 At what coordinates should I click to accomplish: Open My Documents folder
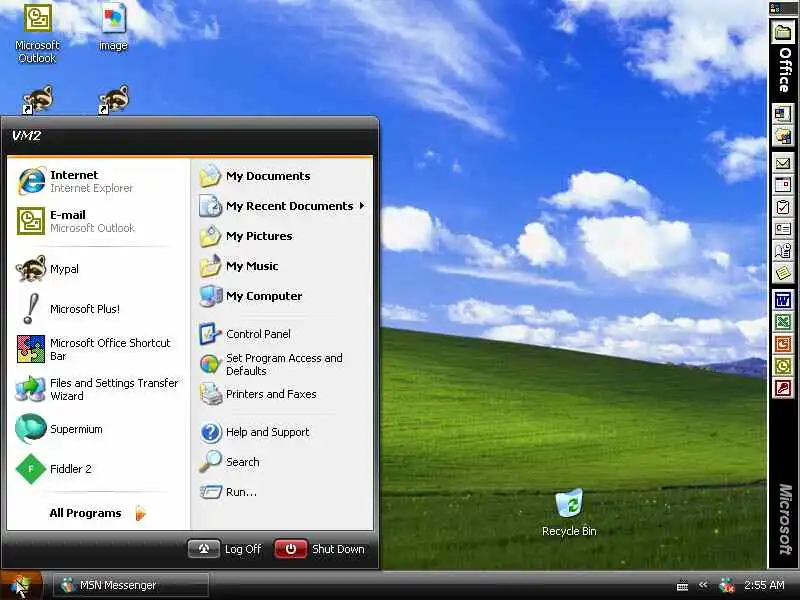pyautogui.click(x=282, y=176)
